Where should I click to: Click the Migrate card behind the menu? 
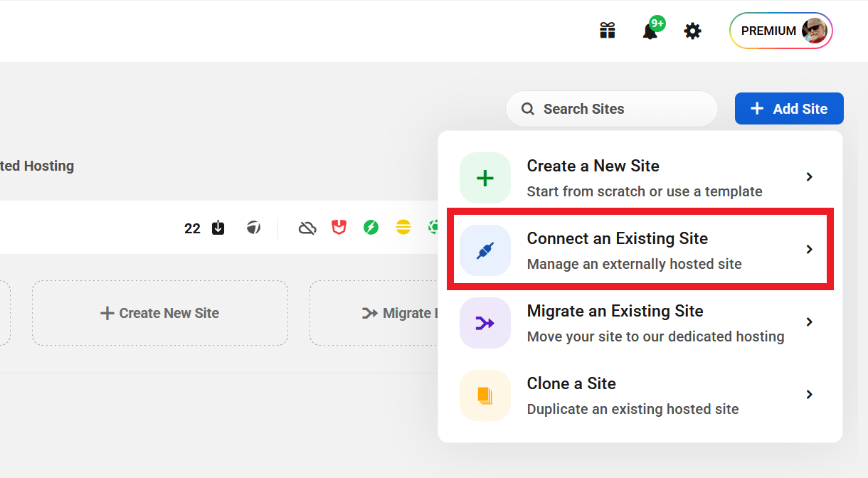(374, 313)
